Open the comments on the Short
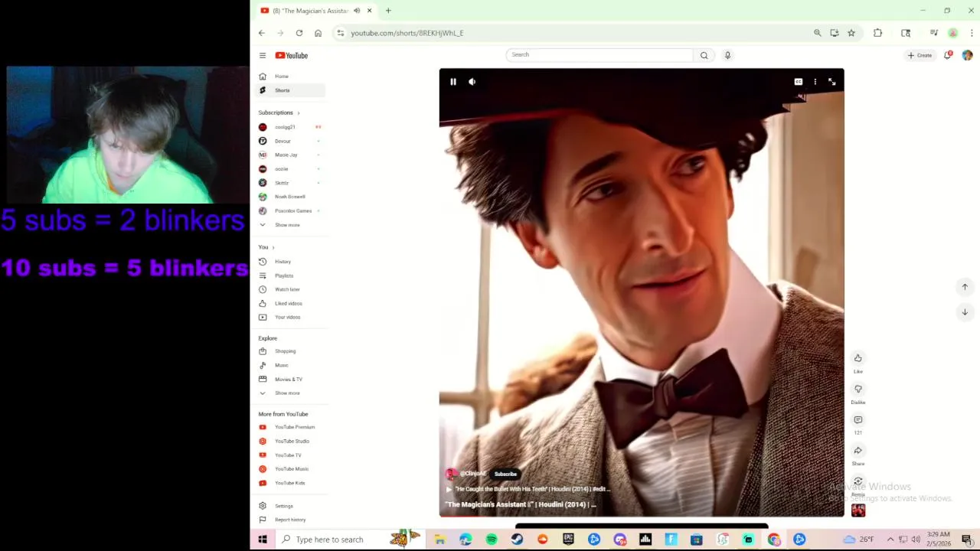Viewport: 980px width, 551px height. click(858, 420)
